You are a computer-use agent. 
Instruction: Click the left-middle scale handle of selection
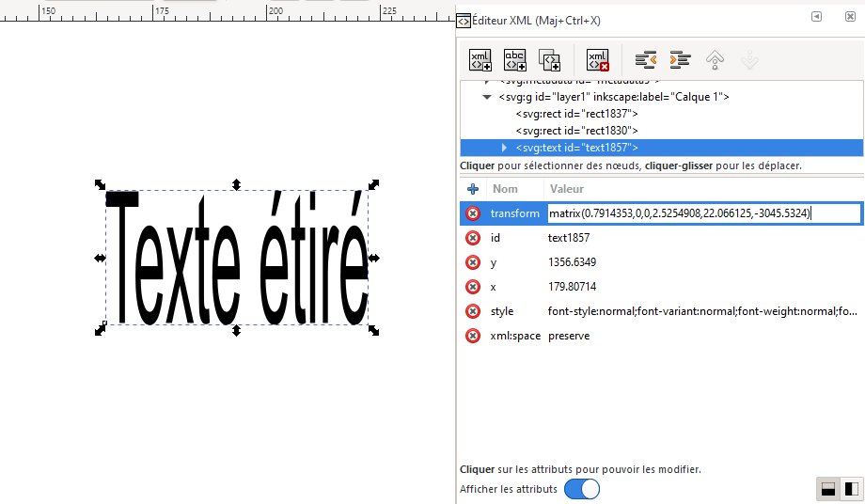pos(100,258)
